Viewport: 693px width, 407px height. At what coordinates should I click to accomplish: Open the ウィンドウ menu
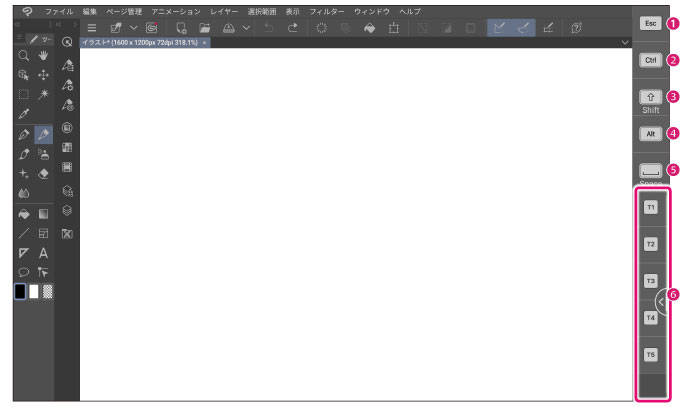pos(372,11)
